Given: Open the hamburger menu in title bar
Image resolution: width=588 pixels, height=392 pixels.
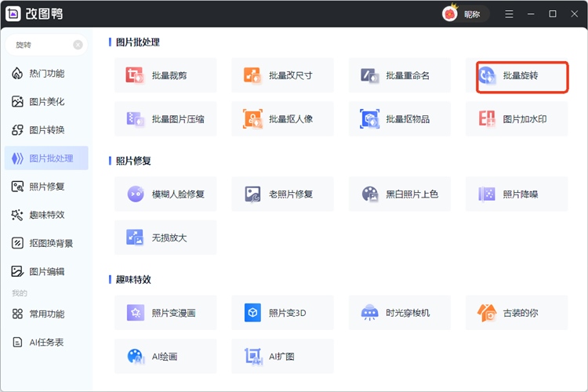Looking at the screenshot, I should (510, 14).
